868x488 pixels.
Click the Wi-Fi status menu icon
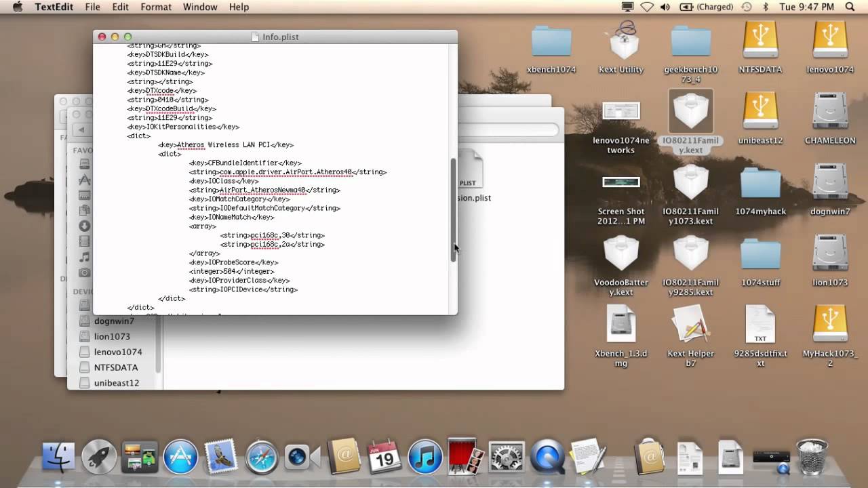click(x=647, y=7)
